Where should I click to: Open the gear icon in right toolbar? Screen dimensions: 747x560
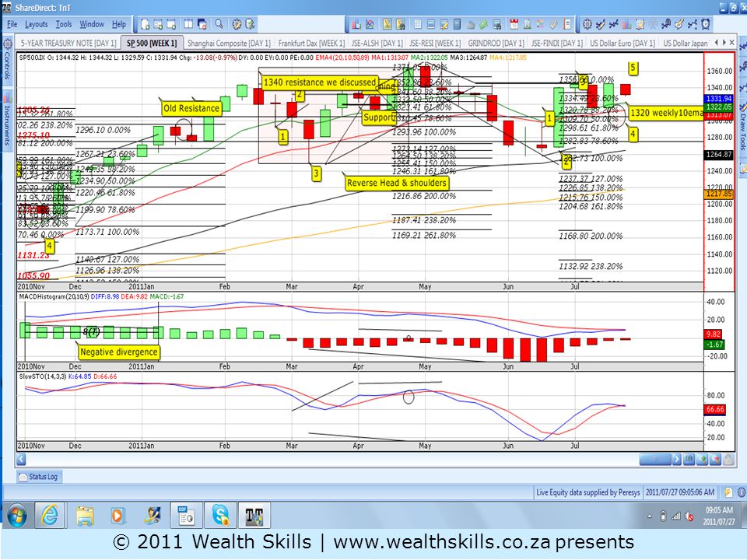pyautogui.click(x=587, y=24)
